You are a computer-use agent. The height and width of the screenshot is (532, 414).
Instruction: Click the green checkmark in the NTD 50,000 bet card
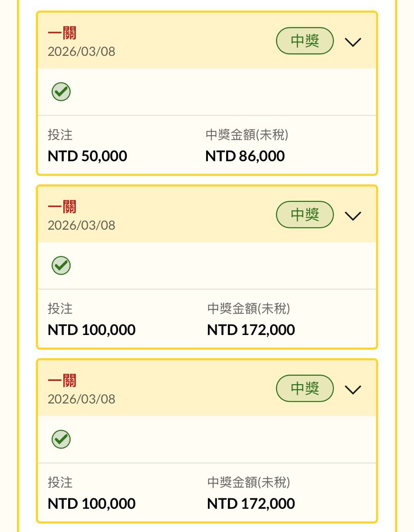(x=61, y=92)
